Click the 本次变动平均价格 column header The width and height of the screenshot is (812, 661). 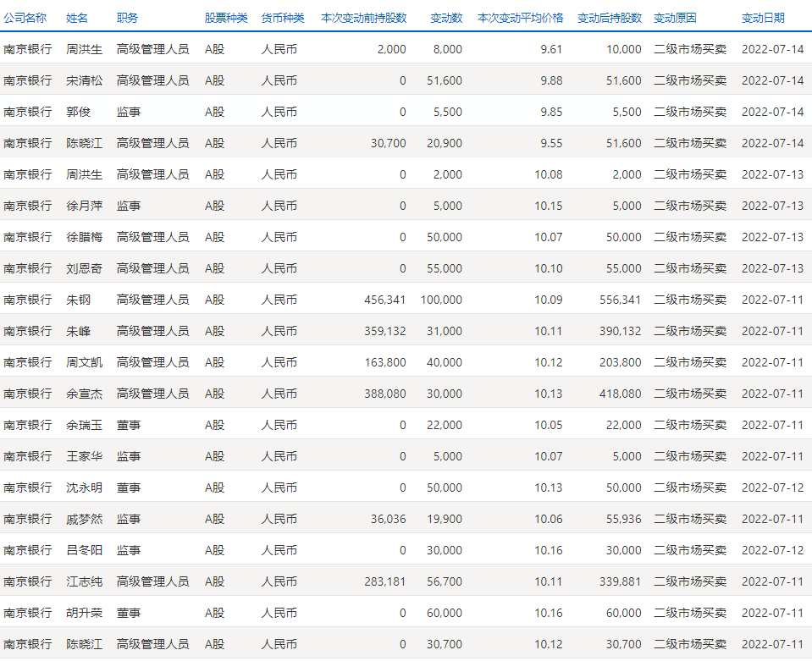(x=521, y=18)
